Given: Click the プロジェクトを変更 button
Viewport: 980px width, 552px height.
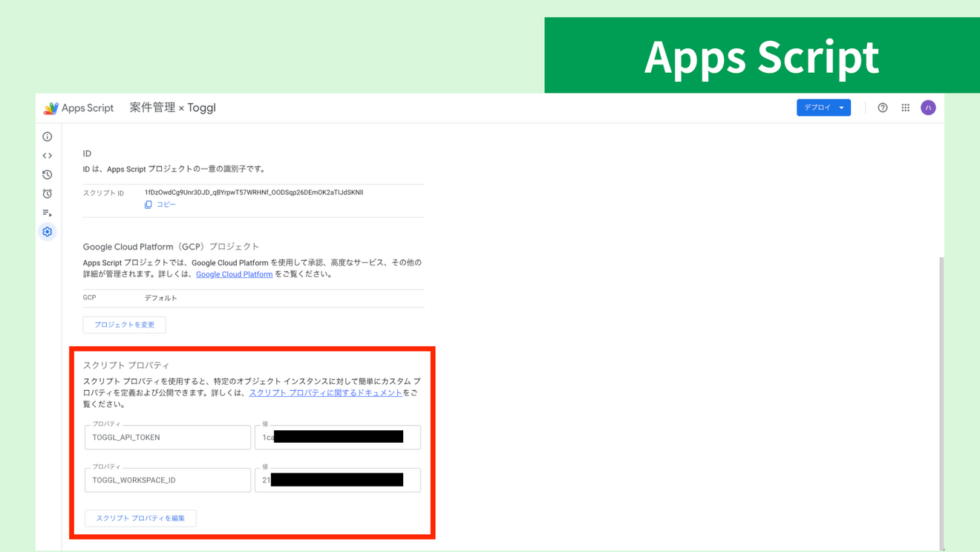Looking at the screenshot, I should pyautogui.click(x=124, y=325).
